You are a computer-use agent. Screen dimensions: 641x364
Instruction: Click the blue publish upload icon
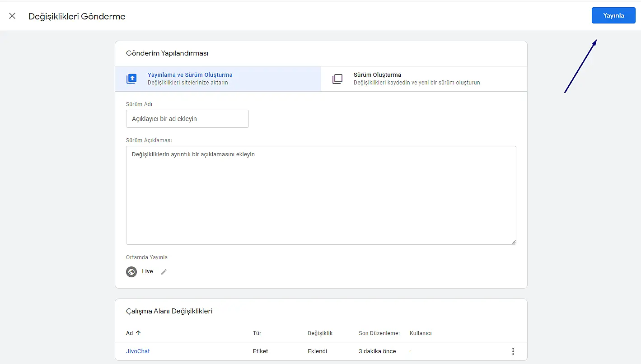131,79
